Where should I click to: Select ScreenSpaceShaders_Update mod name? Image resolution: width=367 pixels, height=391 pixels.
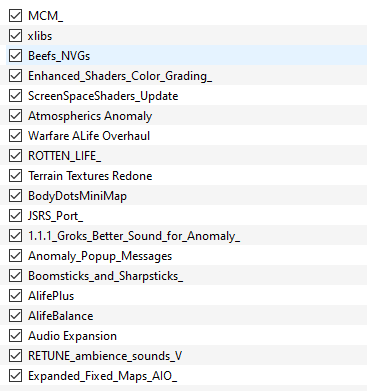[x=103, y=96]
